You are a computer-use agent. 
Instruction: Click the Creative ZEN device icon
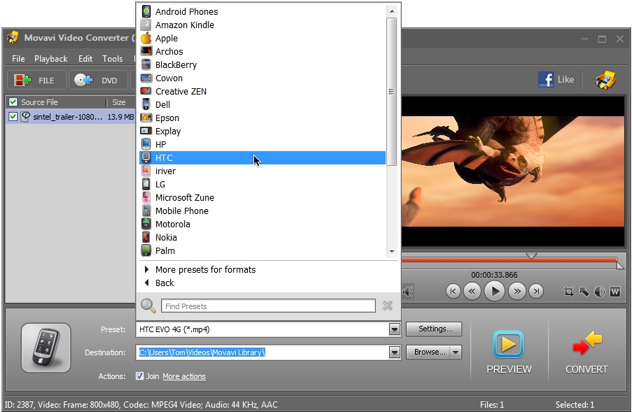coord(146,91)
